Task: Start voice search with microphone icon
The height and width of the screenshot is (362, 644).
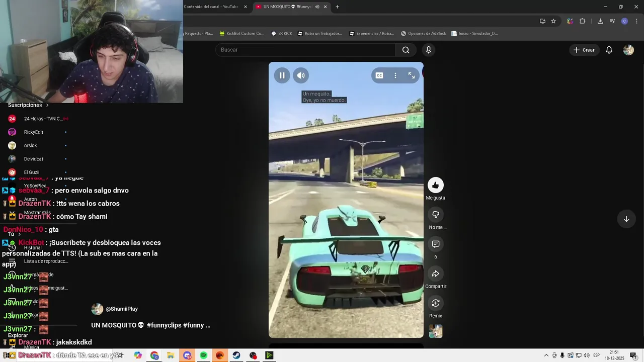Action: [429, 50]
